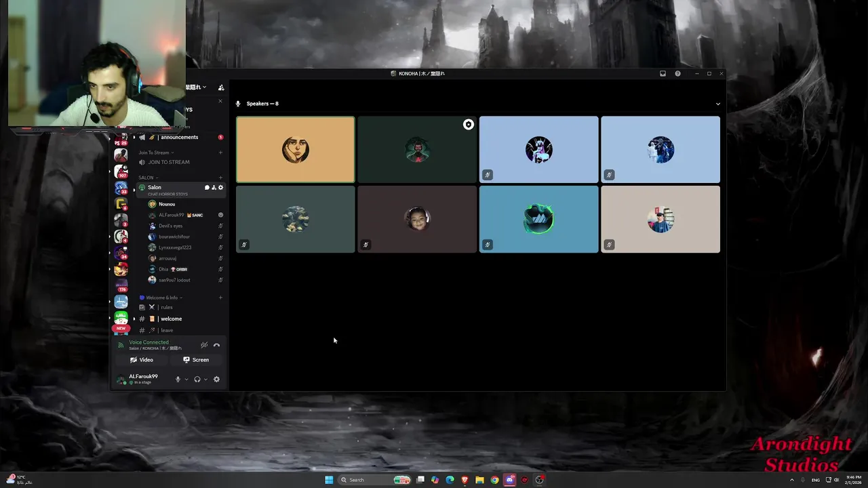Image resolution: width=868 pixels, height=488 pixels.
Task: Open server icon with 107 badge
Action: (x=121, y=170)
